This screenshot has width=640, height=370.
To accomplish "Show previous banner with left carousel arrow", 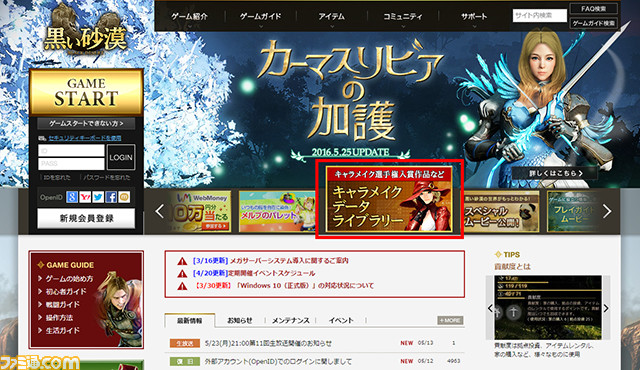I will tap(160, 211).
